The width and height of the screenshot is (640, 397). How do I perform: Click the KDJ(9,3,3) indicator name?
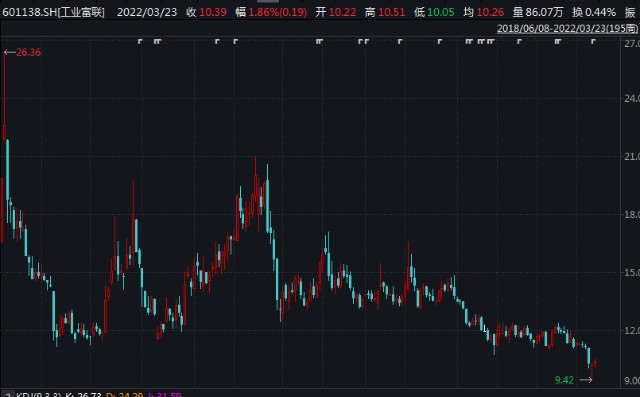[39, 395]
